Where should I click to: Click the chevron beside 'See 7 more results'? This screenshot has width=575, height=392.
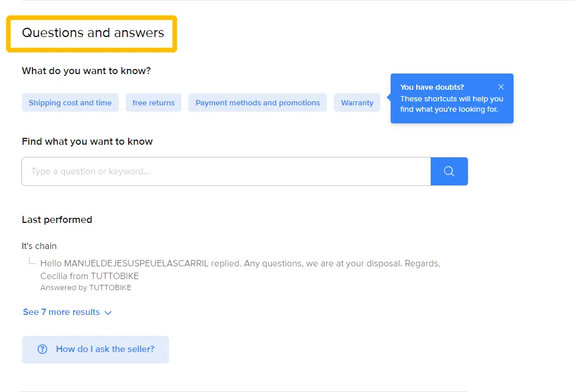tap(108, 313)
